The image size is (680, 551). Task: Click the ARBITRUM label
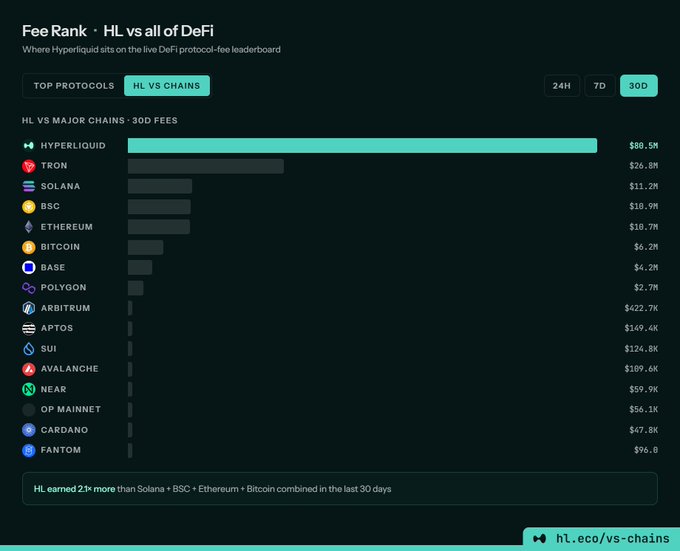point(65,308)
